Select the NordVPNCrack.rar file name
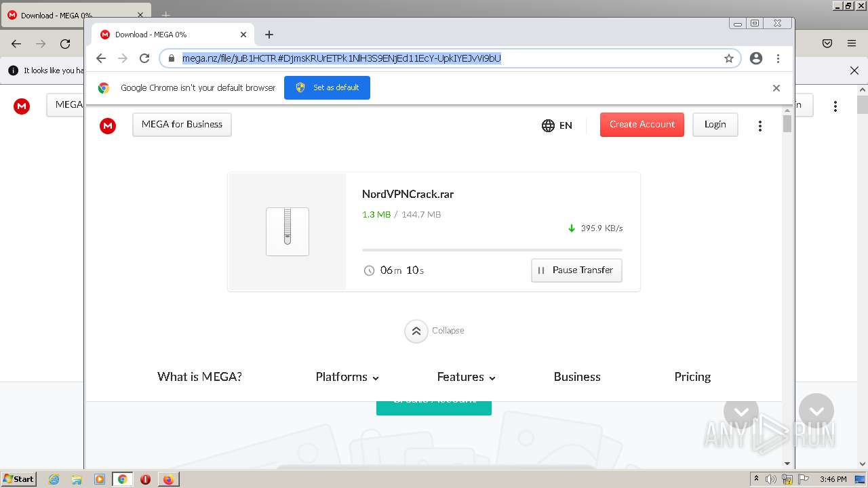 (x=408, y=194)
